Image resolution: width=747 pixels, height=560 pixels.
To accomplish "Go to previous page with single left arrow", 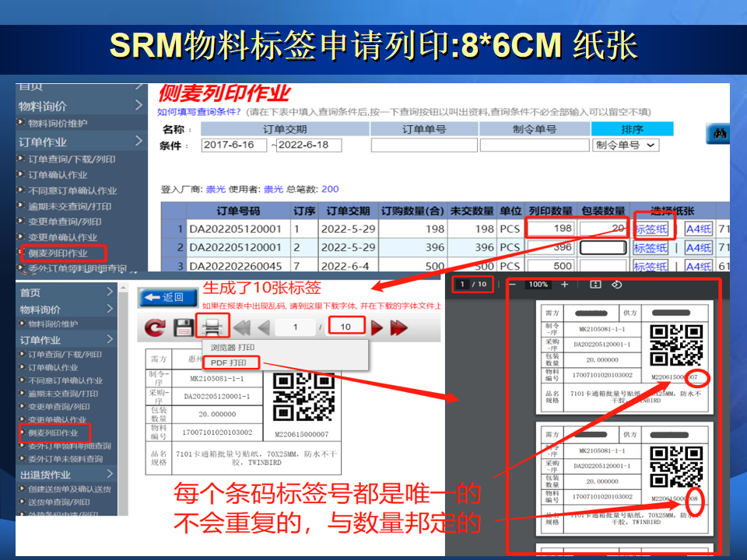I will pos(264,328).
